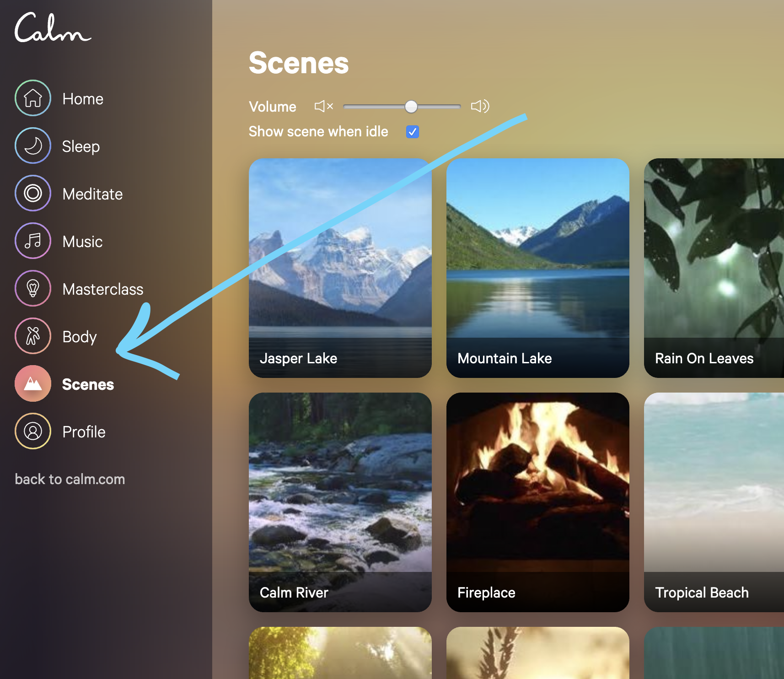This screenshot has height=679, width=784.
Task: Click the volume slider handle
Action: (411, 107)
